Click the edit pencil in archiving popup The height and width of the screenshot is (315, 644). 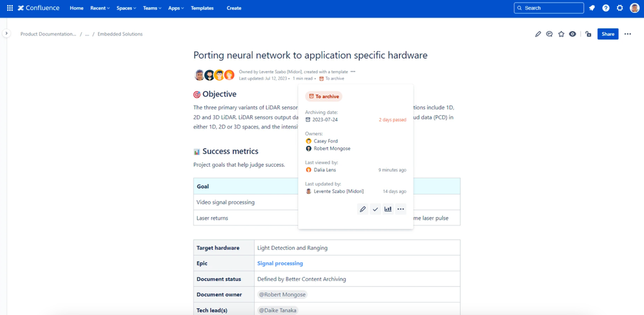[x=362, y=209]
